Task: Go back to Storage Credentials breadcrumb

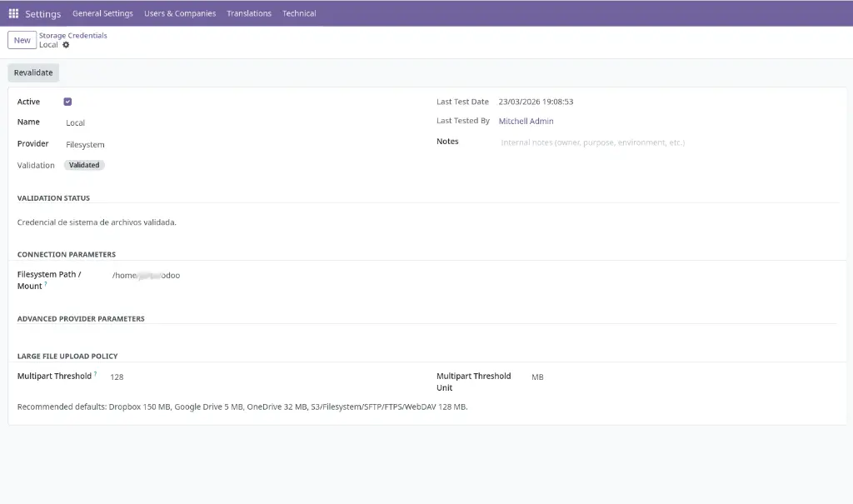Action: (73, 35)
